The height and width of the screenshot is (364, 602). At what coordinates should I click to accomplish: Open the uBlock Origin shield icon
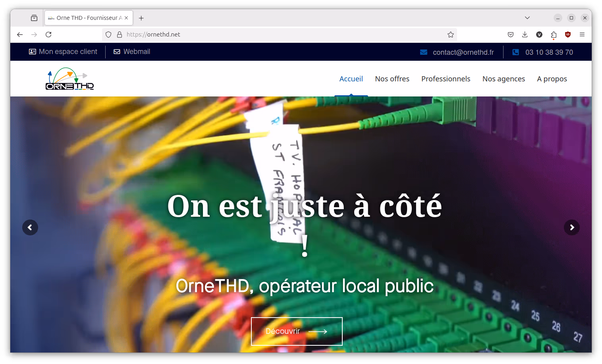coord(568,35)
